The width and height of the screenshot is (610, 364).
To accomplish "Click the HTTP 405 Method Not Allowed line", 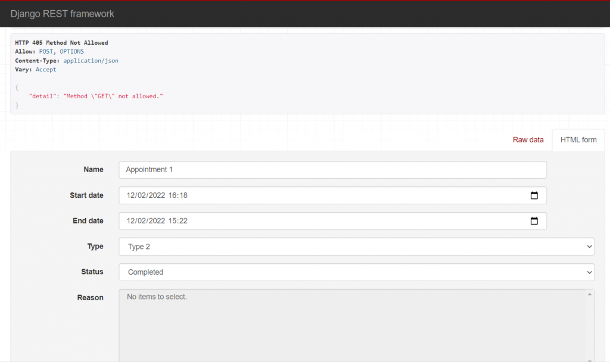I will click(x=61, y=43).
